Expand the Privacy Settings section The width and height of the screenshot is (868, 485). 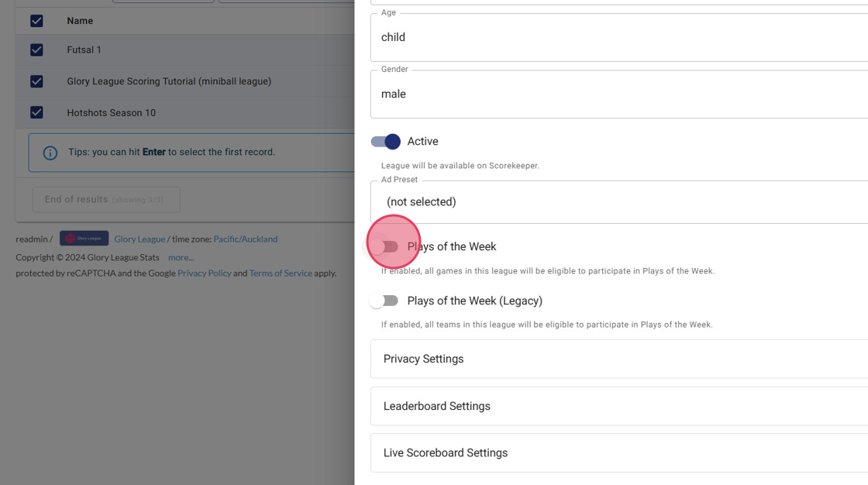(618, 359)
